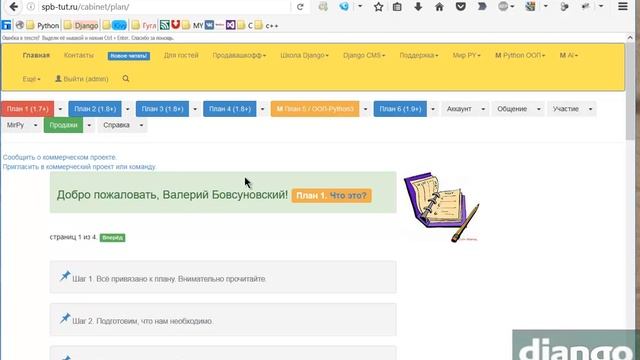Open the red shield bookmark icon
The height and width of the screenshot is (360, 640).
[x=176, y=25]
